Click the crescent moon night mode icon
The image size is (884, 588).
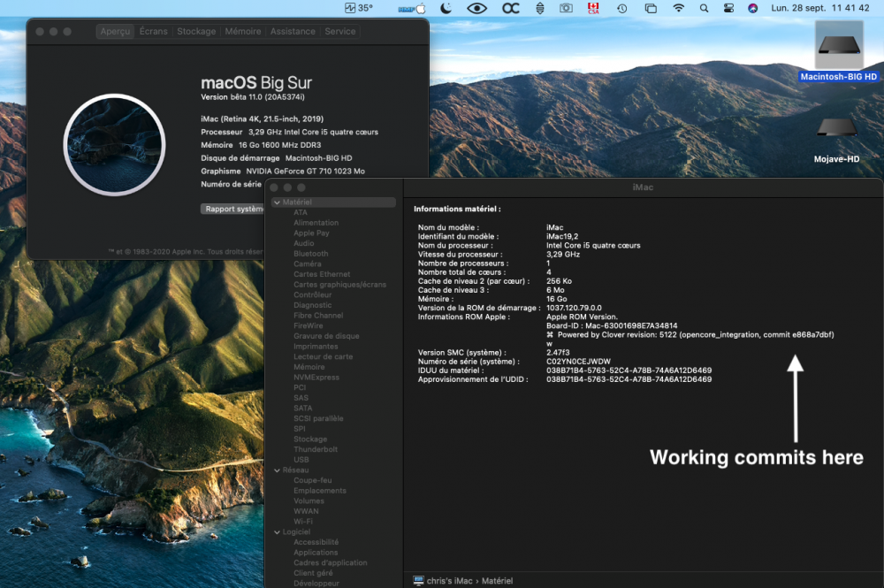[446, 8]
